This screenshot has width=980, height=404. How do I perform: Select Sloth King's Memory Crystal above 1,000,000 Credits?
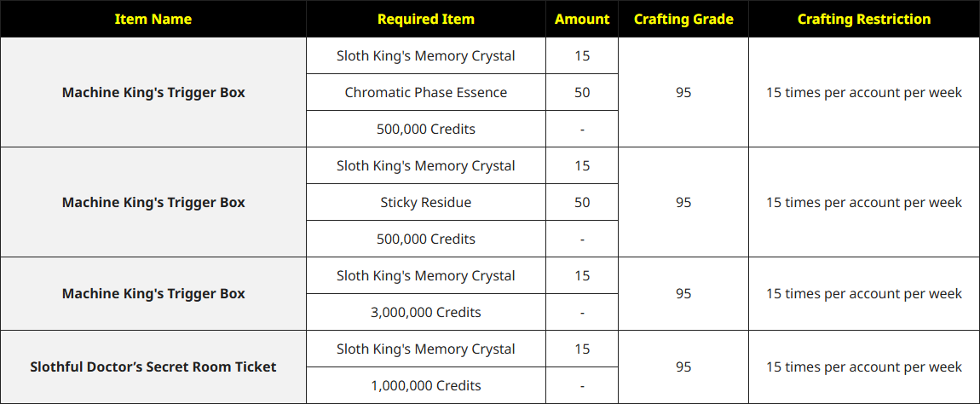(425, 349)
